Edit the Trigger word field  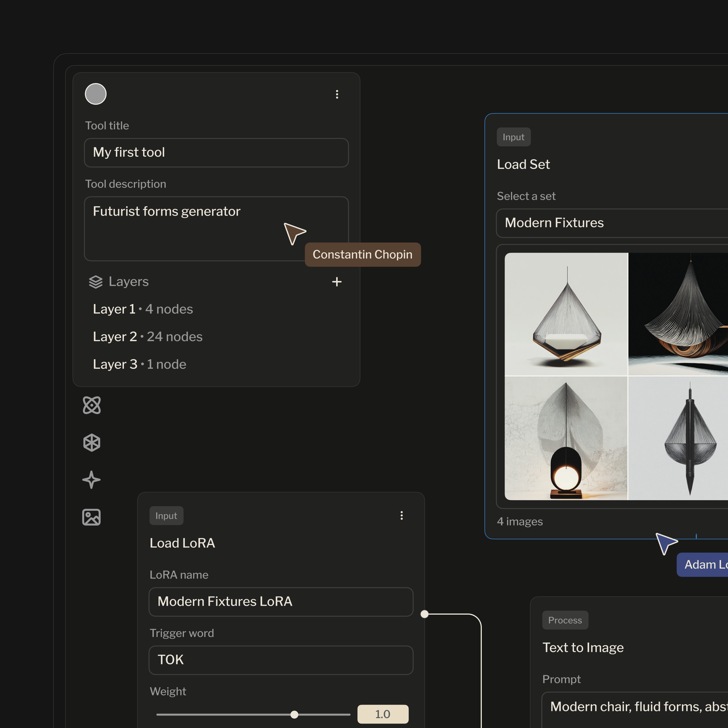(x=281, y=660)
